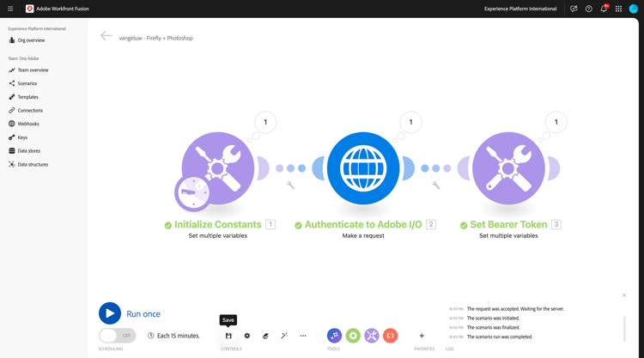Open the help question mark icon
The width and height of the screenshot is (644, 358).
(588, 9)
